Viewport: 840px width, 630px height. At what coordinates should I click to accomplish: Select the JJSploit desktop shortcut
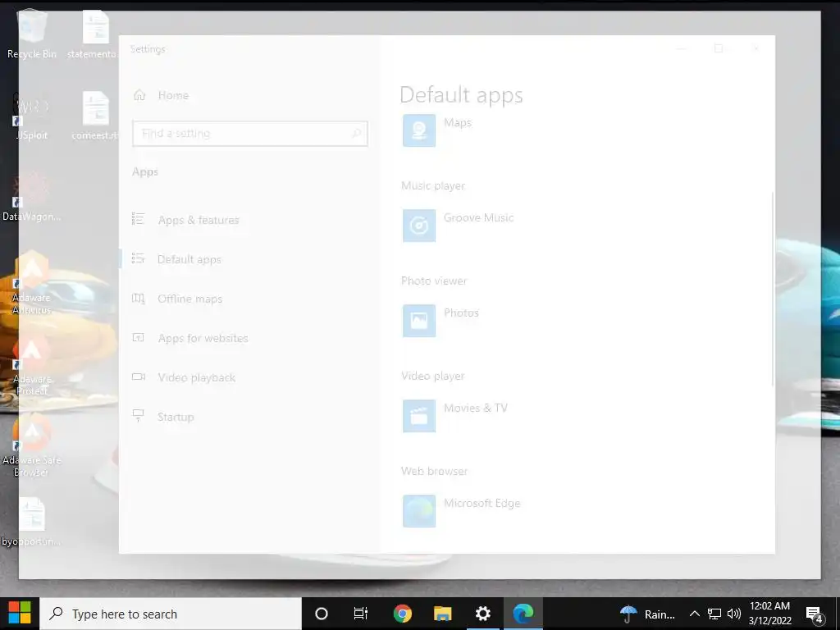click(32, 116)
